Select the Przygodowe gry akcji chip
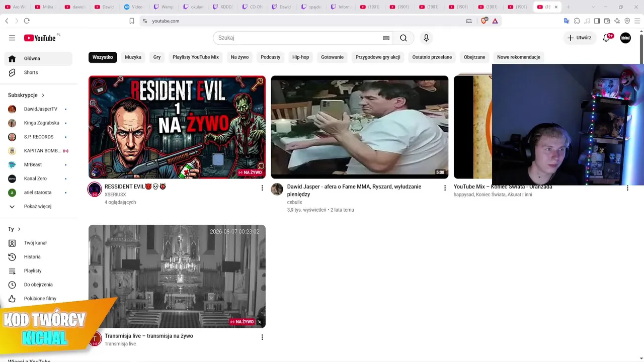 point(378,57)
